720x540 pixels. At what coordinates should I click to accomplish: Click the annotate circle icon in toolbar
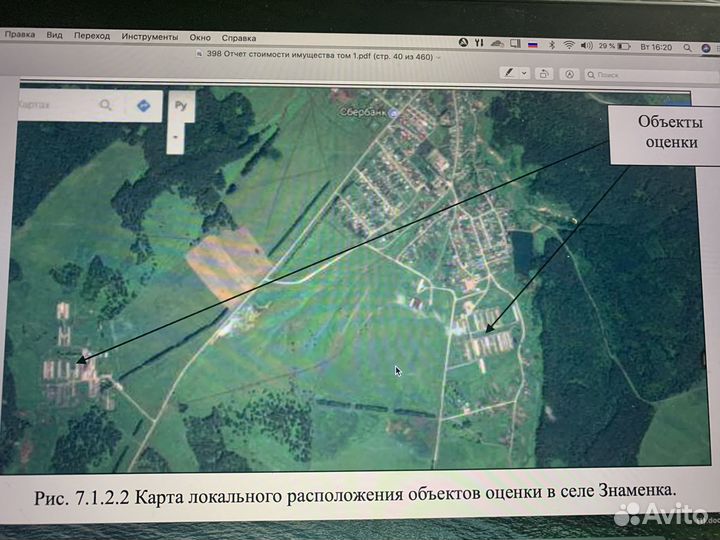click(x=569, y=73)
